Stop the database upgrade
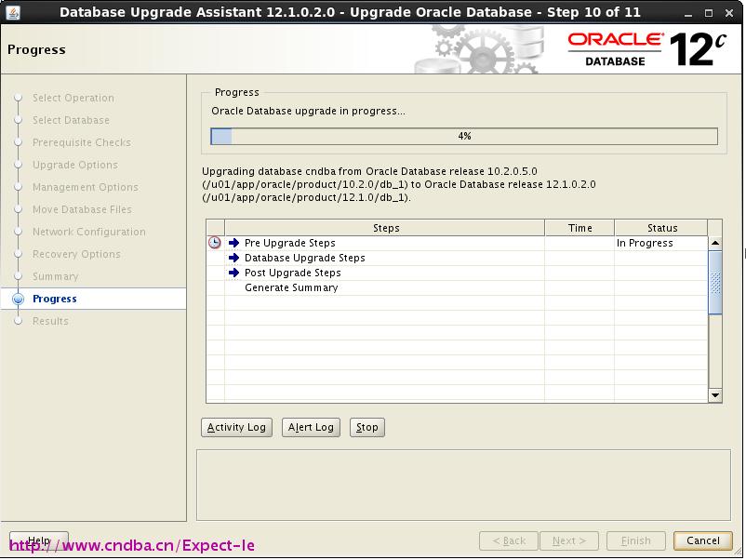The height and width of the screenshot is (560, 746). (x=366, y=427)
